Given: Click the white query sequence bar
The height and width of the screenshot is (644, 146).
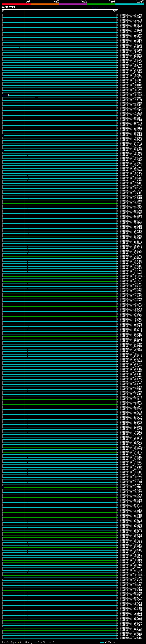Looking at the screenshot, I should (x=60, y=9).
